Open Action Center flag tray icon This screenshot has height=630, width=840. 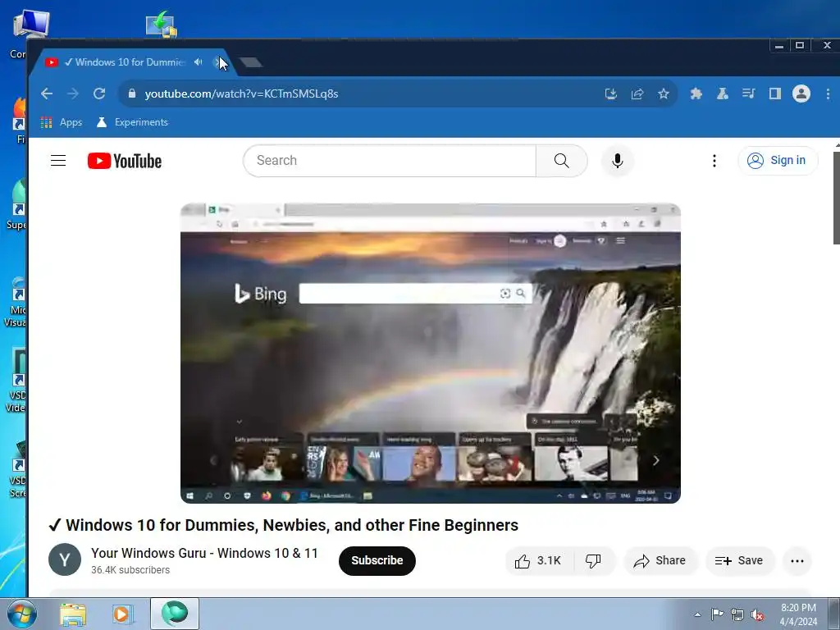click(x=717, y=614)
